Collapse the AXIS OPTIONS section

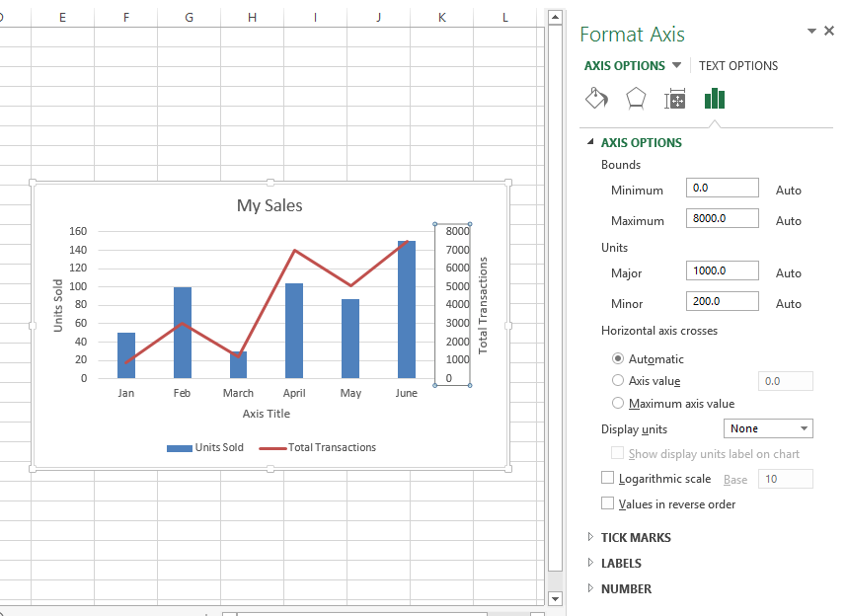pos(591,142)
